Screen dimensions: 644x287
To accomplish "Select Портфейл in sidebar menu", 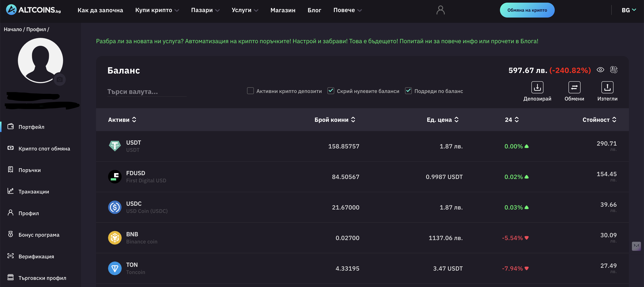I will click(31, 127).
